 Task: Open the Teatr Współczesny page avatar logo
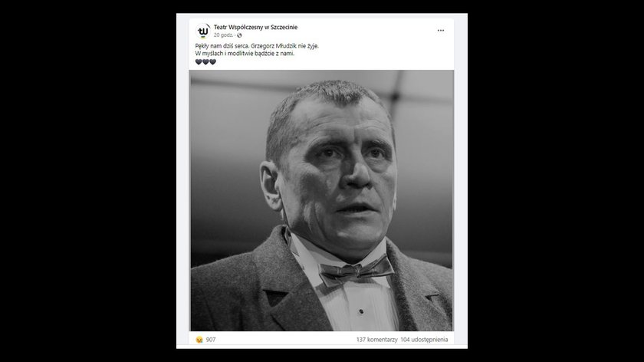click(x=202, y=31)
